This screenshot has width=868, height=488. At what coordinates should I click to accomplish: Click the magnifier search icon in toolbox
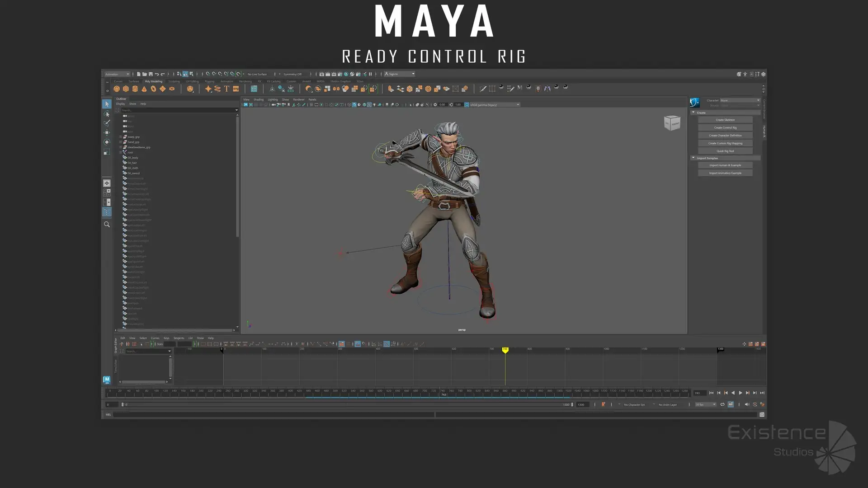click(x=107, y=224)
